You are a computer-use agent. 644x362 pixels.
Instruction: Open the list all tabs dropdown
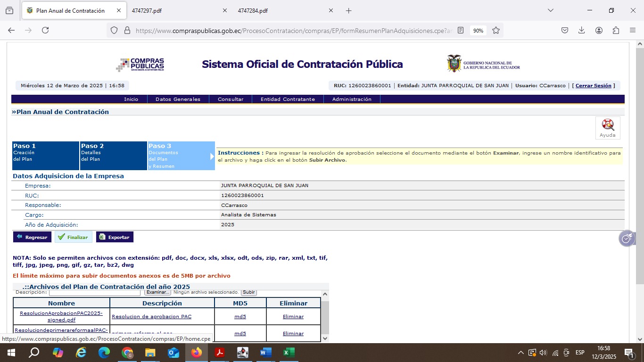[550, 10]
